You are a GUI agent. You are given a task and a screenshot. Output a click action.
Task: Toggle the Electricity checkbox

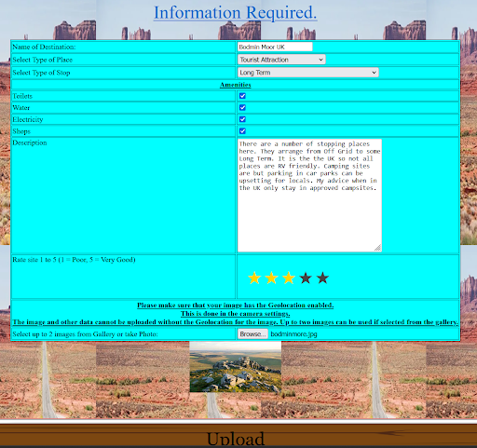point(242,119)
